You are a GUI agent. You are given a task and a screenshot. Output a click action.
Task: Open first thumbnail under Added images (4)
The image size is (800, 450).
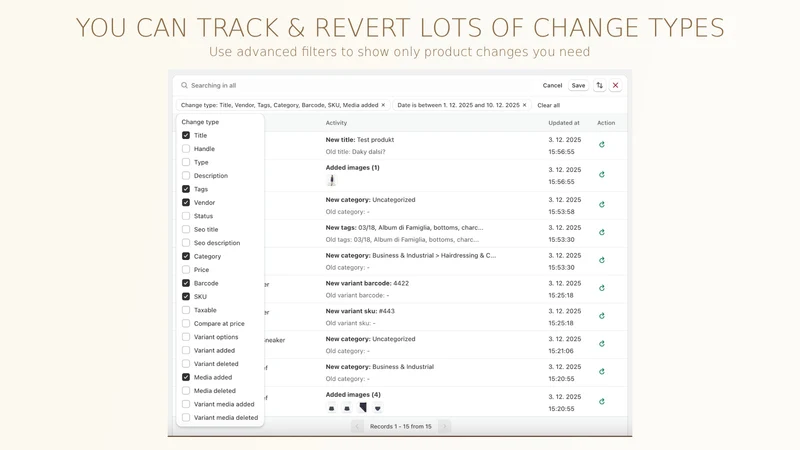pyautogui.click(x=332, y=408)
